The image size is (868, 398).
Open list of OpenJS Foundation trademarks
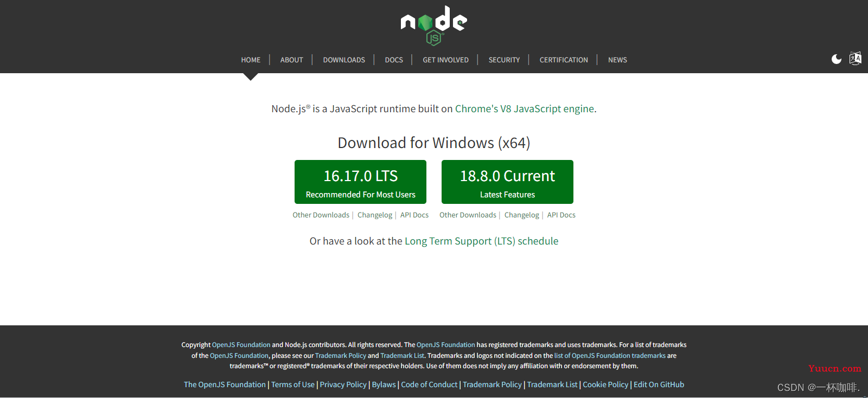(x=610, y=356)
